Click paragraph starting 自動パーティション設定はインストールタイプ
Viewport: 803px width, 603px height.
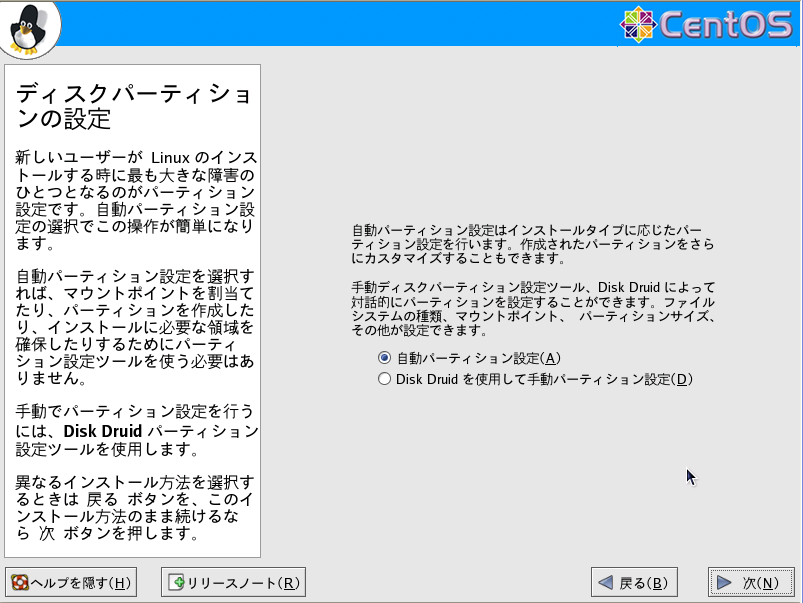pyautogui.click(x=533, y=244)
